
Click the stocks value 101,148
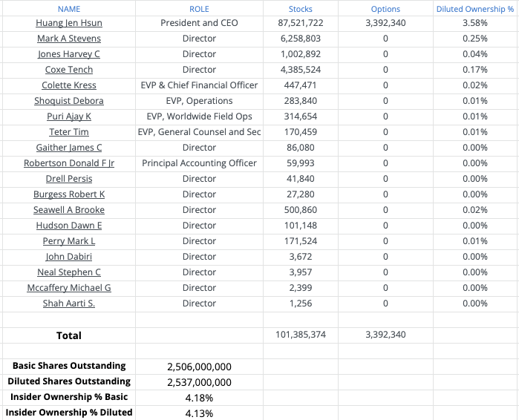pyautogui.click(x=301, y=226)
